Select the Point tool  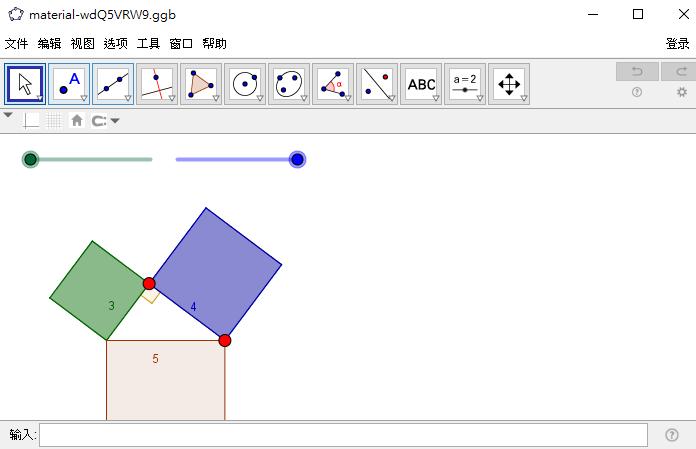pyautogui.click(x=69, y=84)
